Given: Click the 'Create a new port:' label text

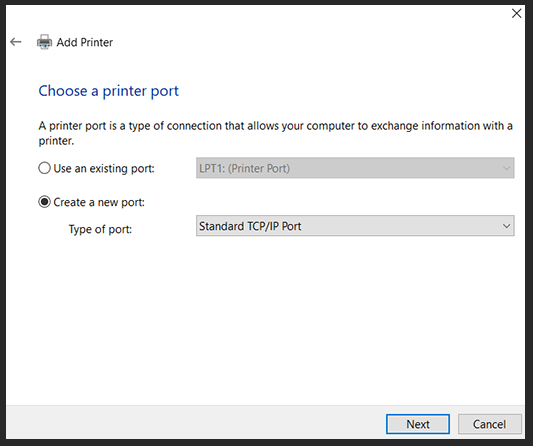Looking at the screenshot, I should (x=99, y=202).
